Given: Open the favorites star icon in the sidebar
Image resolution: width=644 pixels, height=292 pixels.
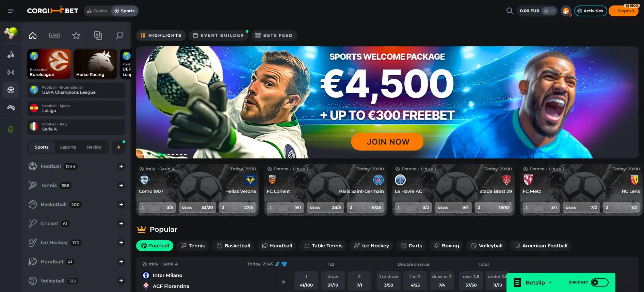Looking at the screenshot, I should click(x=76, y=35).
